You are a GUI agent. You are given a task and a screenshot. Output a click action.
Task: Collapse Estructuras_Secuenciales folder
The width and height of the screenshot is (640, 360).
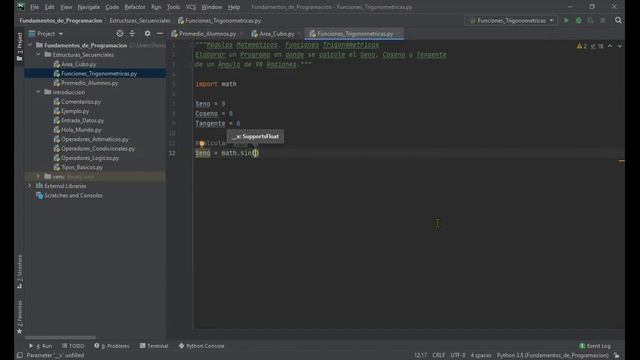click(x=38, y=54)
